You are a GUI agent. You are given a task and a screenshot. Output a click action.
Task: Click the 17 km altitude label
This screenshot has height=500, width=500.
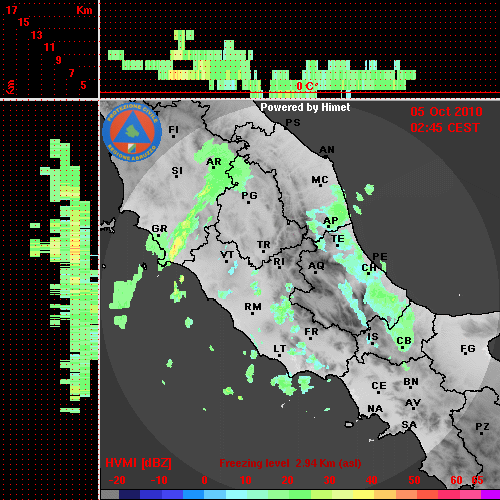11,10
